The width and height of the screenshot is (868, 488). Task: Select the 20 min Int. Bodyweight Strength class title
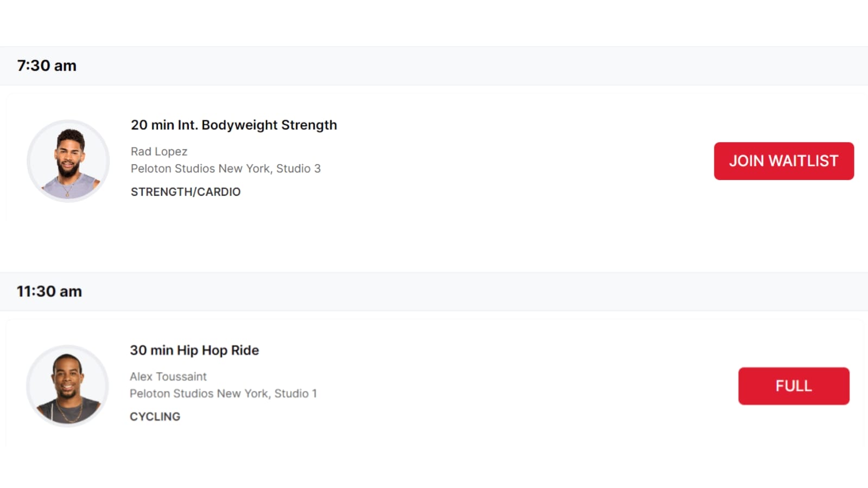point(233,125)
